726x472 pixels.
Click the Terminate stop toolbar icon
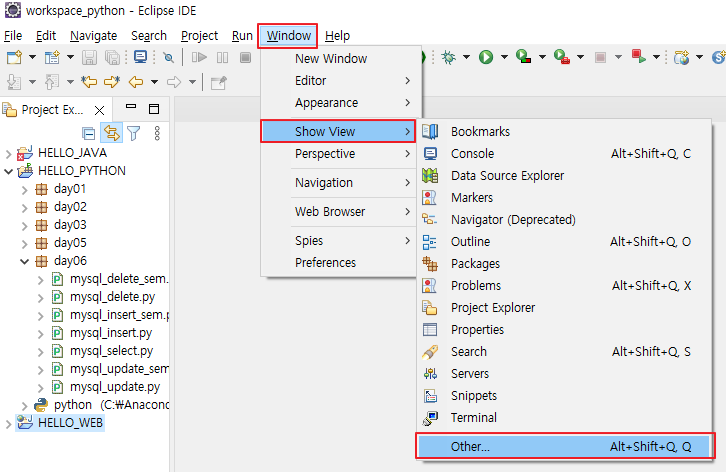coord(245,57)
